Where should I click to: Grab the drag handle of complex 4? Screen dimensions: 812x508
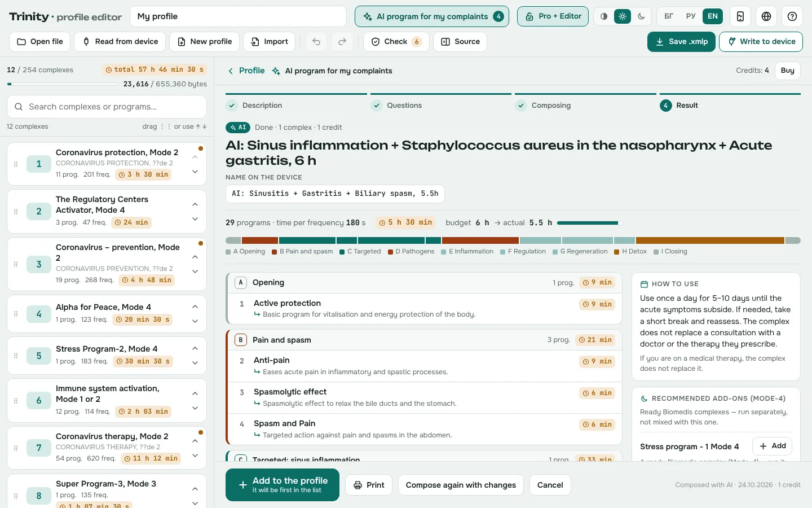tap(16, 314)
